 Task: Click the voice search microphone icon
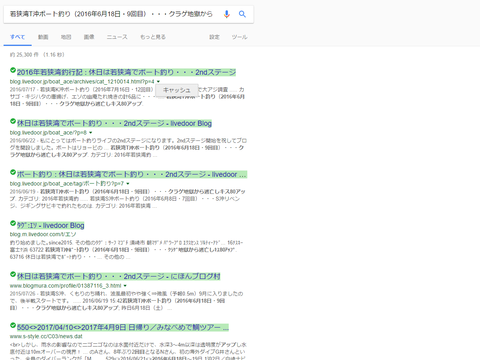coord(227,14)
